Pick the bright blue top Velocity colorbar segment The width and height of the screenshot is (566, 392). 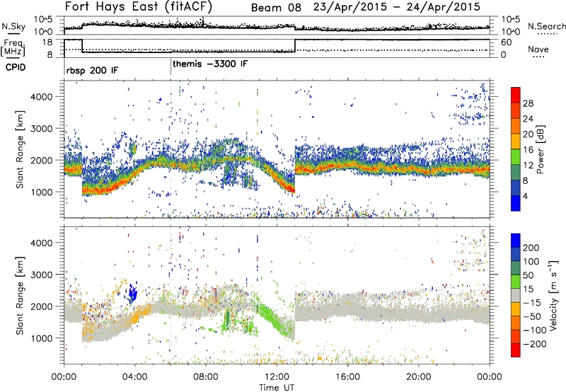point(516,241)
